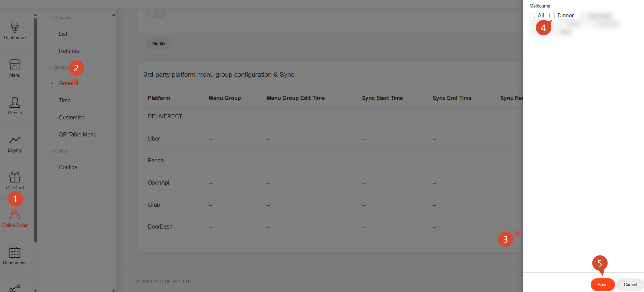Click the OpenApi platform cell
Image resolution: width=644 pixels, height=292 pixels.
pyautogui.click(x=158, y=182)
